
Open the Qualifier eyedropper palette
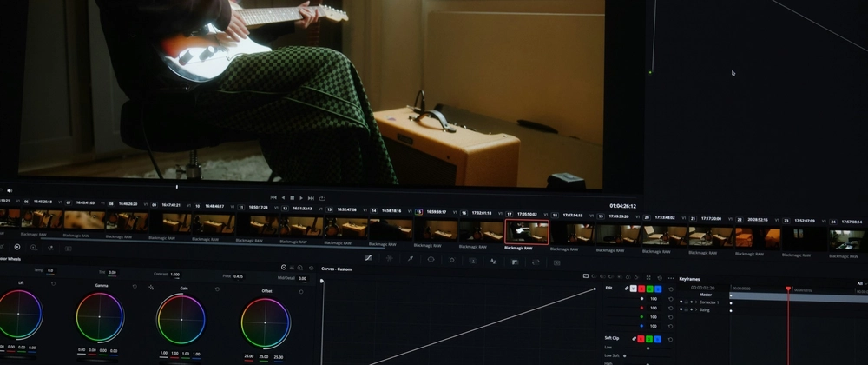click(411, 259)
